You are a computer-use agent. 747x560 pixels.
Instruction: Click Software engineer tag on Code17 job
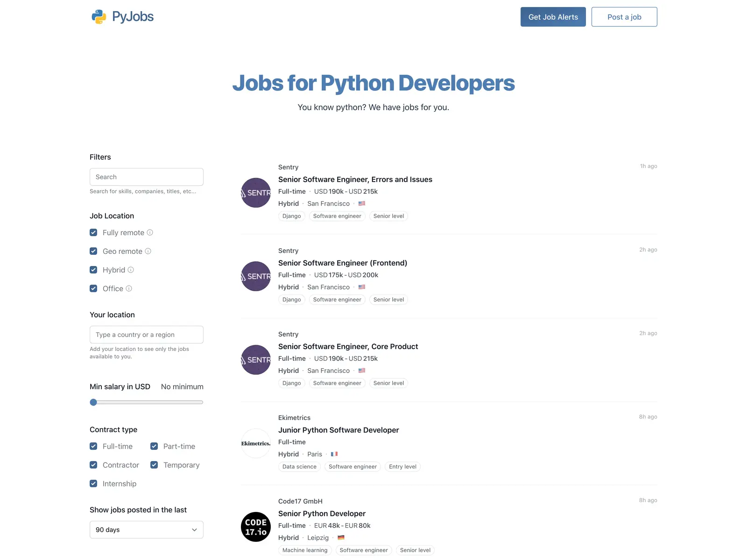point(364,550)
